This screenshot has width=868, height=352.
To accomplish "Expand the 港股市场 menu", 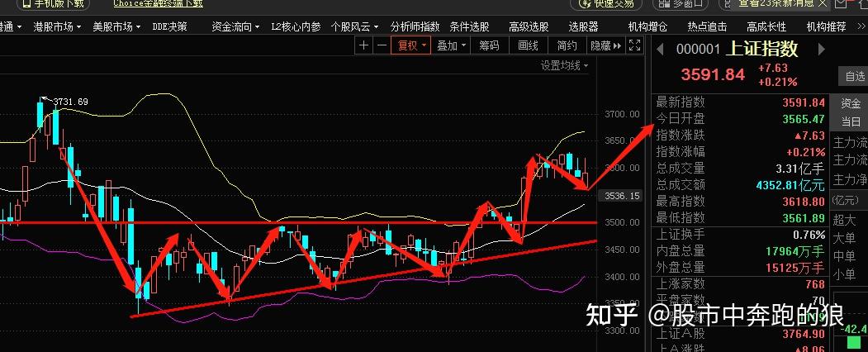I will [x=57, y=26].
